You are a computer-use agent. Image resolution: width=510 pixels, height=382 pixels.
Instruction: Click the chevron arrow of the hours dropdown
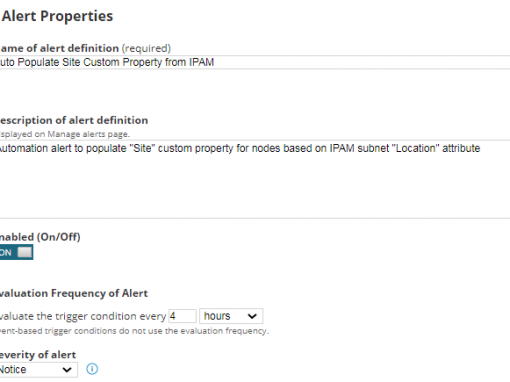coord(252,316)
